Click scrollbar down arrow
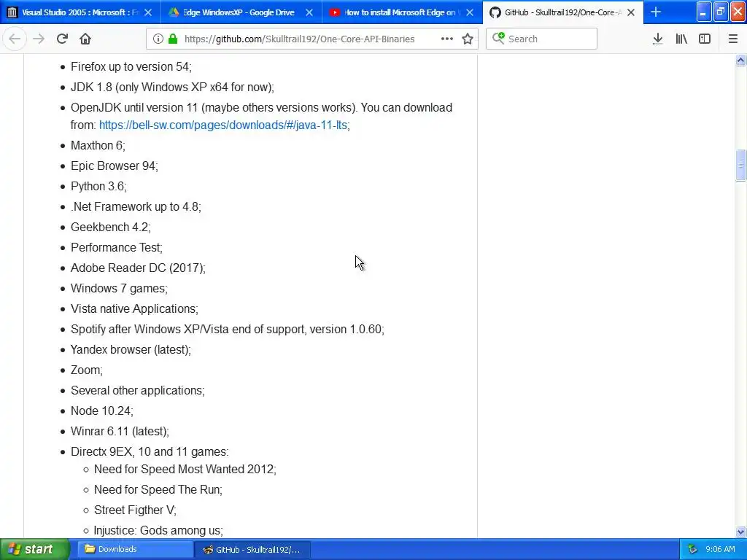The height and width of the screenshot is (560, 747). 740,532
